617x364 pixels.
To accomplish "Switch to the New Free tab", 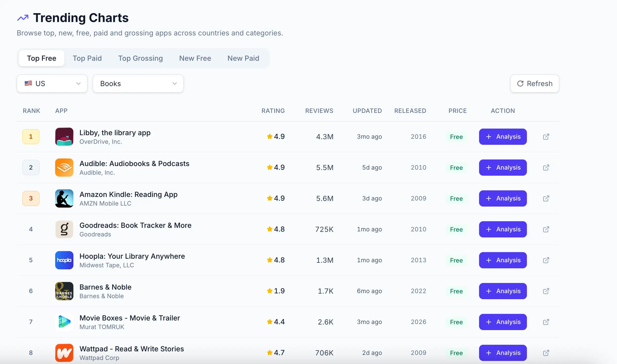I will (x=195, y=58).
